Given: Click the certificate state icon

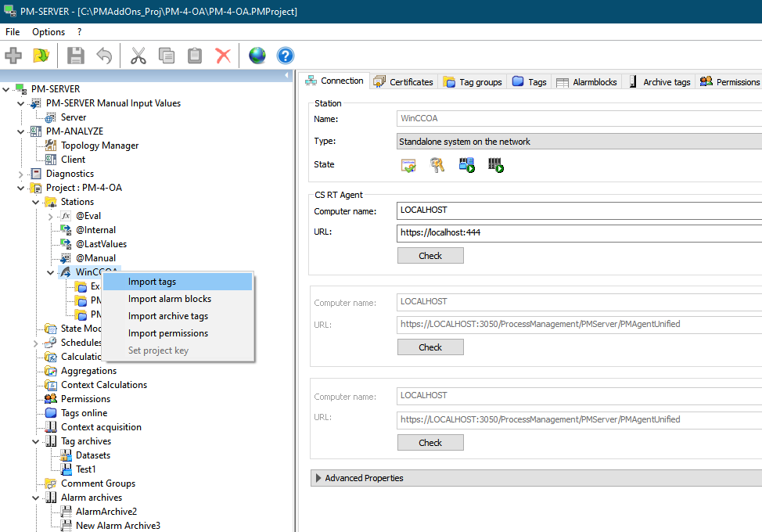Looking at the screenshot, I should pos(408,165).
